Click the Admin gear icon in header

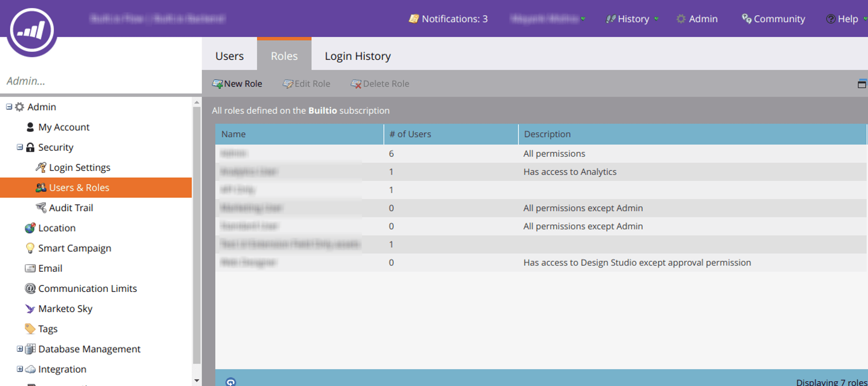681,19
